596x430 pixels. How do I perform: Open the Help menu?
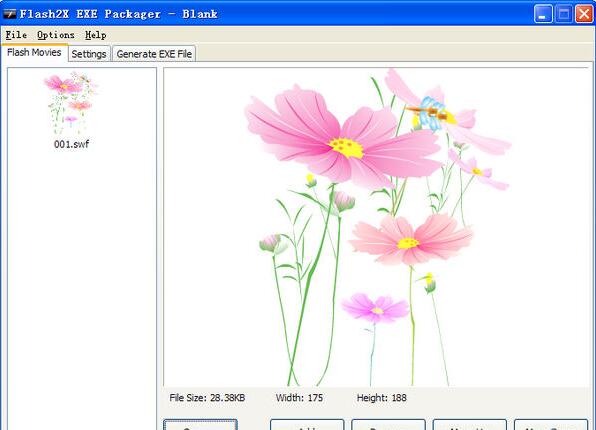coord(95,35)
